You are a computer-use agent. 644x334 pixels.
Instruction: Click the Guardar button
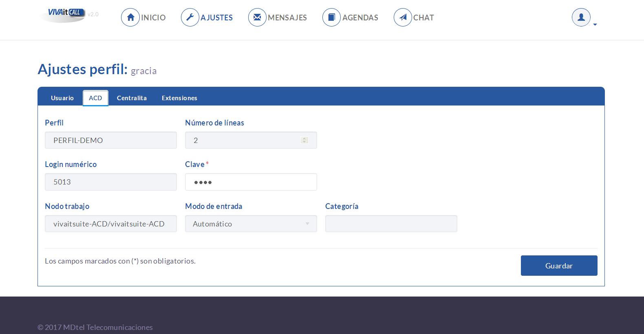pyautogui.click(x=559, y=266)
